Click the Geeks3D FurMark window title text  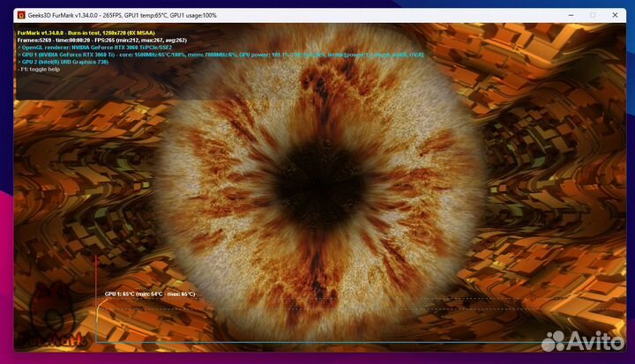123,15
